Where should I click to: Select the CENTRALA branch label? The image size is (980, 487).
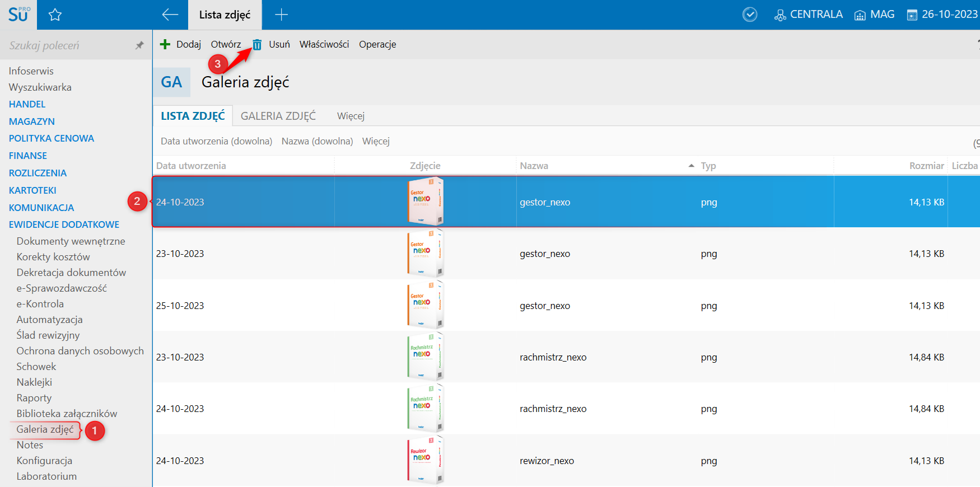(816, 15)
